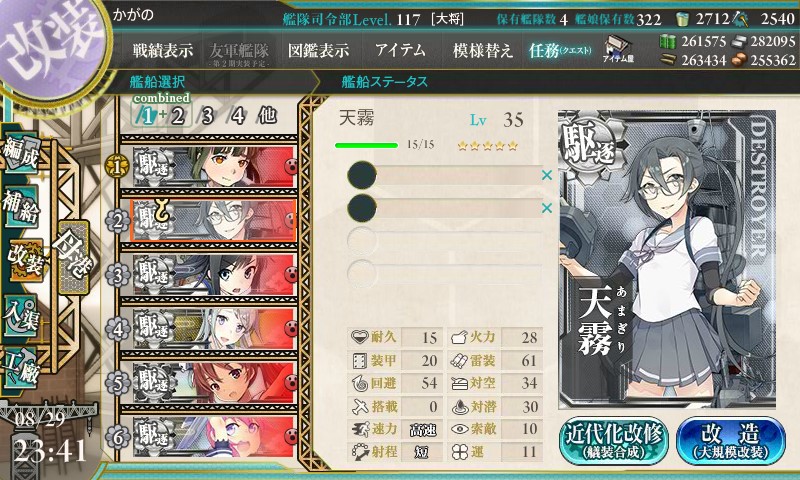
Task: Open 図鑑表示 menu
Action: [318, 50]
